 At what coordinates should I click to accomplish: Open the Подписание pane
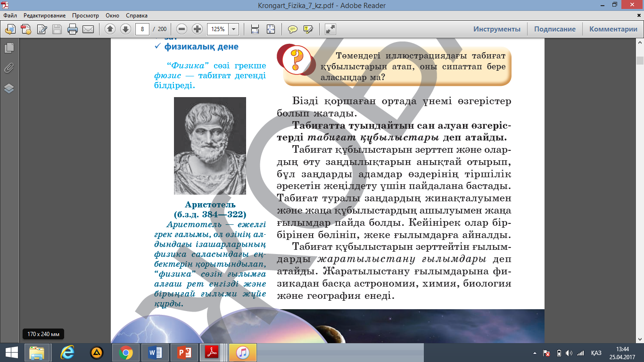pyautogui.click(x=555, y=29)
